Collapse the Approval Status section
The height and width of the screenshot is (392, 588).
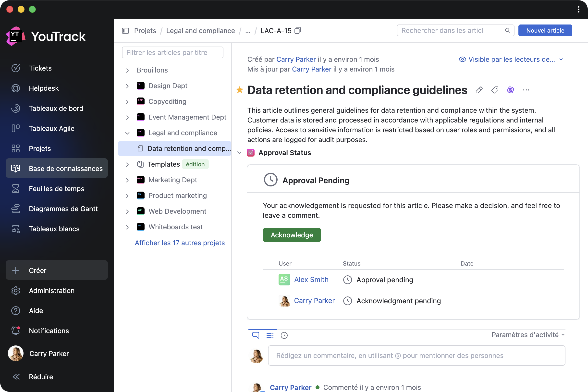(x=240, y=153)
